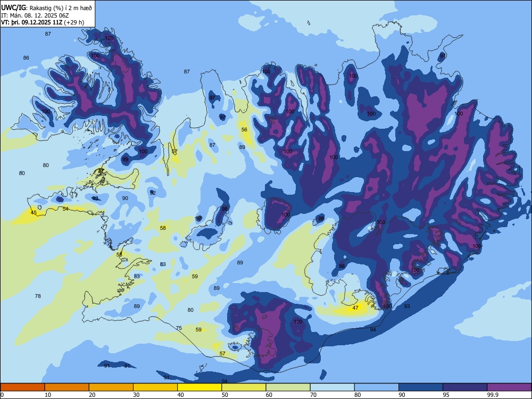
Task: Click the purple 99.9+ legend swatch
Action: click(509, 387)
